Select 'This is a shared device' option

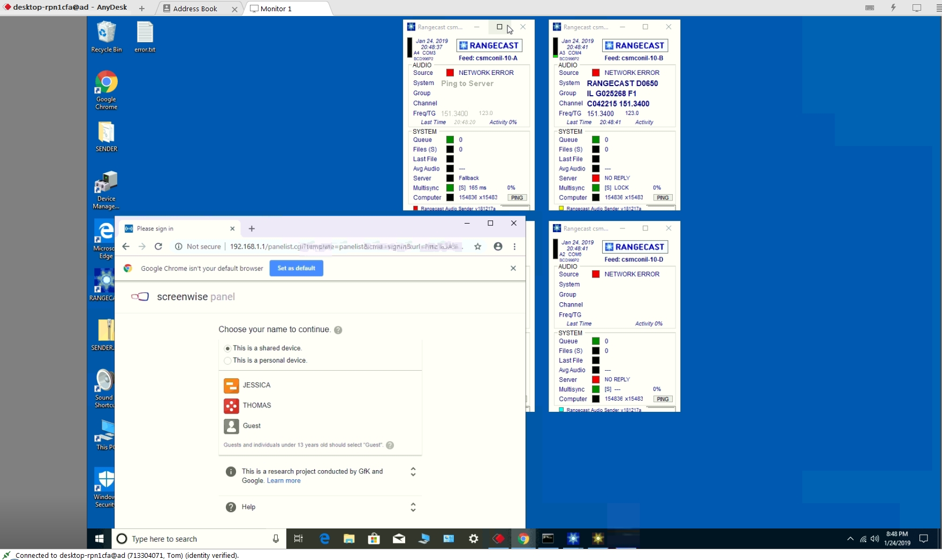[228, 348]
